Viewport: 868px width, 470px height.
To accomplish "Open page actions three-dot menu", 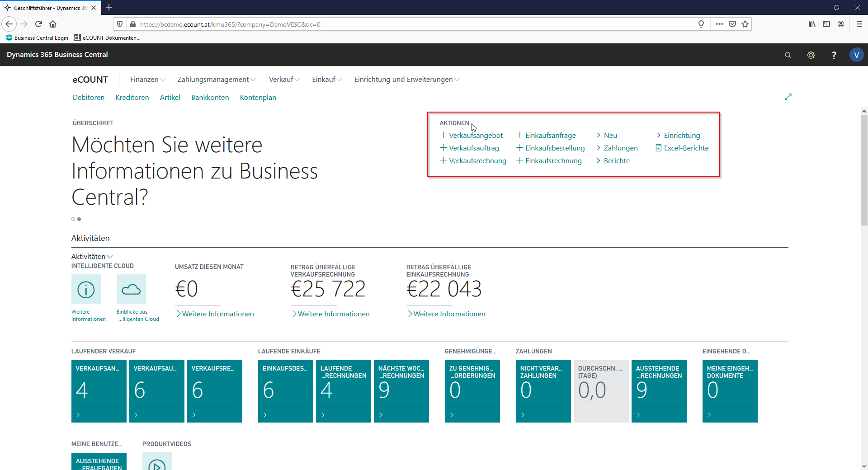I will coord(720,24).
